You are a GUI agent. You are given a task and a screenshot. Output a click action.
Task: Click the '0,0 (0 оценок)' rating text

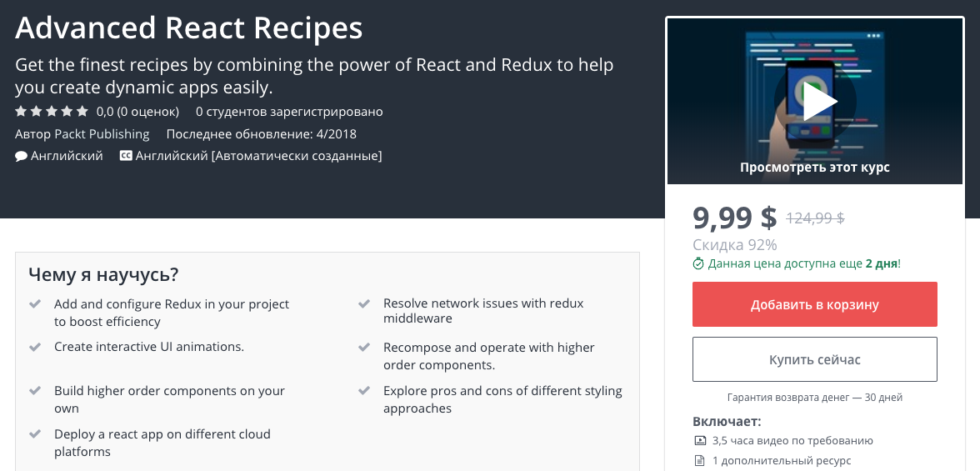pyautogui.click(x=137, y=112)
